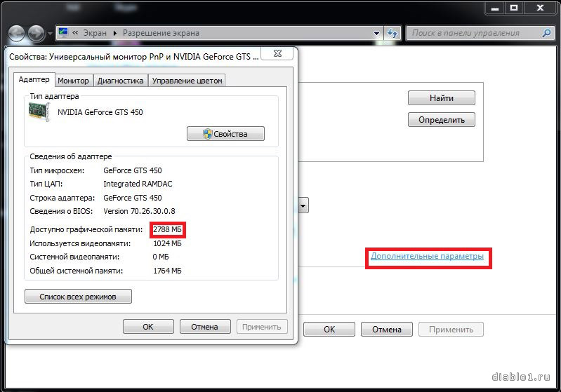Select the Управление цветом tab
Image resolution: width=561 pixels, height=392 pixels.
pos(187,81)
